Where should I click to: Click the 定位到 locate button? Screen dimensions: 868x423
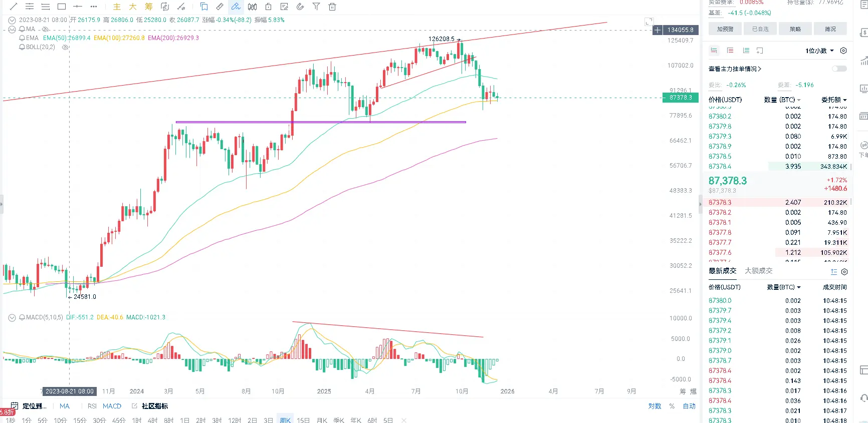point(34,406)
